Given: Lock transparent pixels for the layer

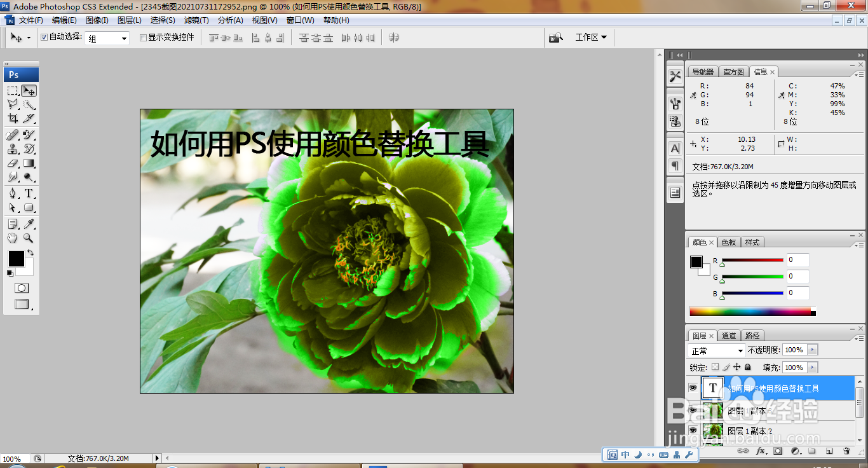Looking at the screenshot, I should 715,367.
